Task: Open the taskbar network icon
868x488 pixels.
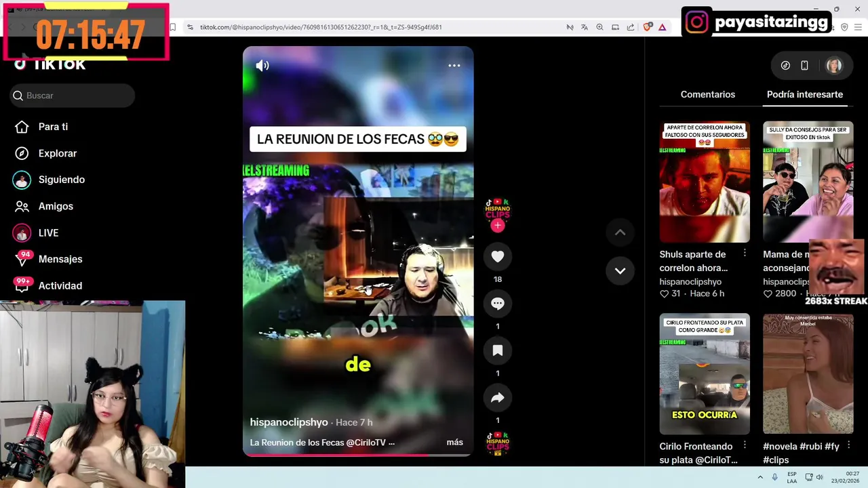Action: (808, 477)
